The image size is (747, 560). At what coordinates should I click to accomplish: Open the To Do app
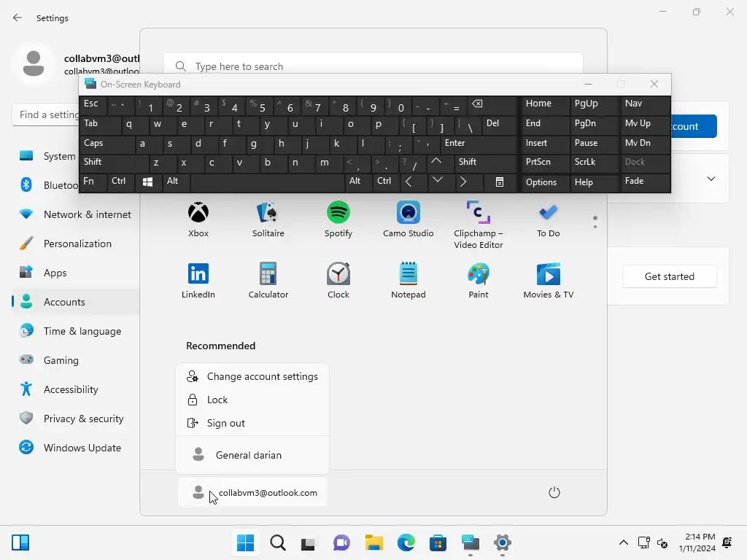pyautogui.click(x=549, y=219)
